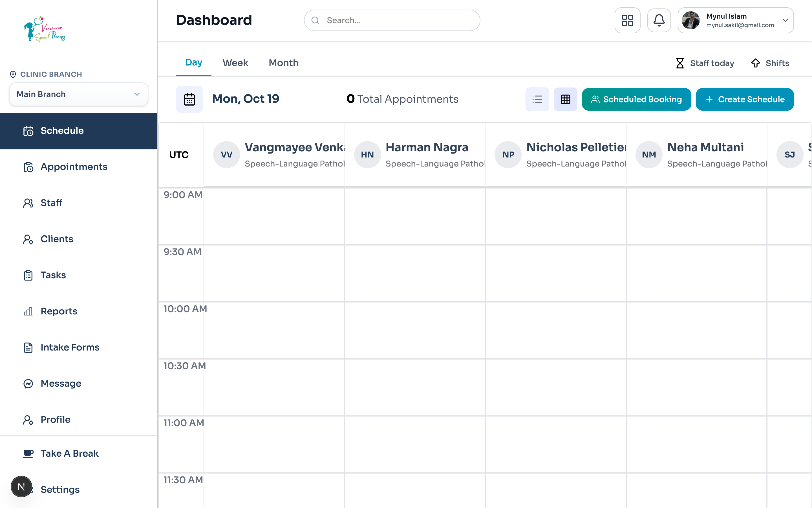Viewport: 812px width, 508px height.
Task: Open Appointments in the sidebar
Action: tap(78, 167)
